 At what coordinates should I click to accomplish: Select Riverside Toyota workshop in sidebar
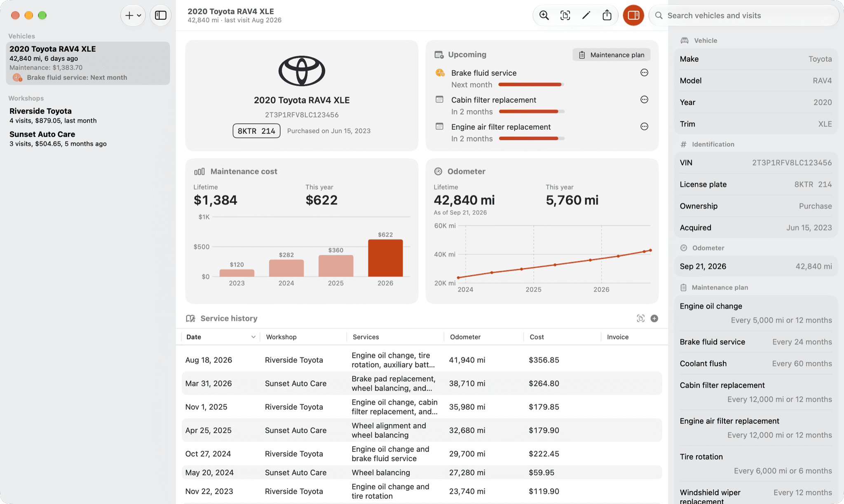click(88, 115)
